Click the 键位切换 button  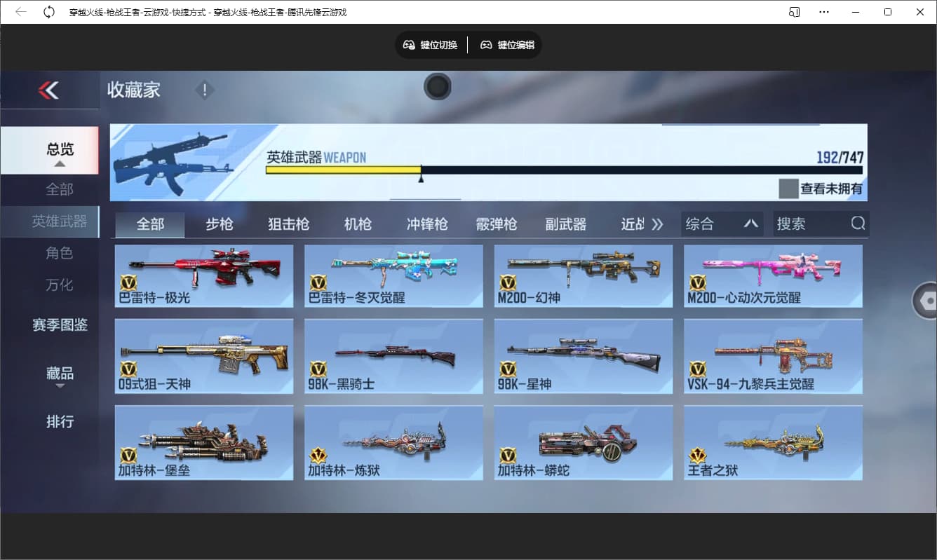[x=430, y=45]
